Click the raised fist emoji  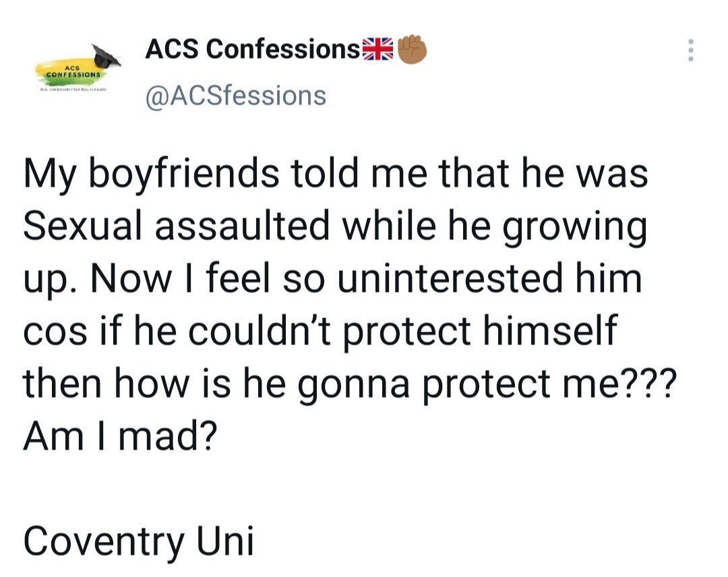click(411, 50)
